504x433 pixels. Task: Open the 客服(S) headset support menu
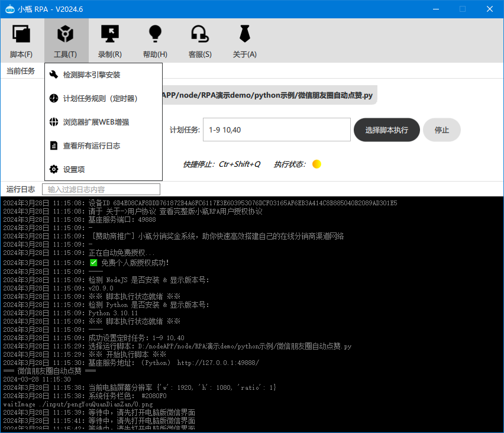[x=200, y=41]
